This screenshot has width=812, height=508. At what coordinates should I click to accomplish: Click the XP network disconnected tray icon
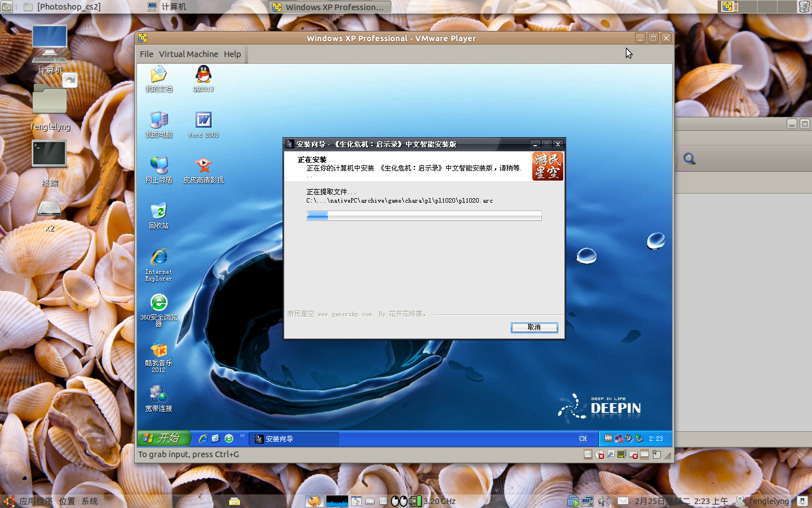pos(619,439)
